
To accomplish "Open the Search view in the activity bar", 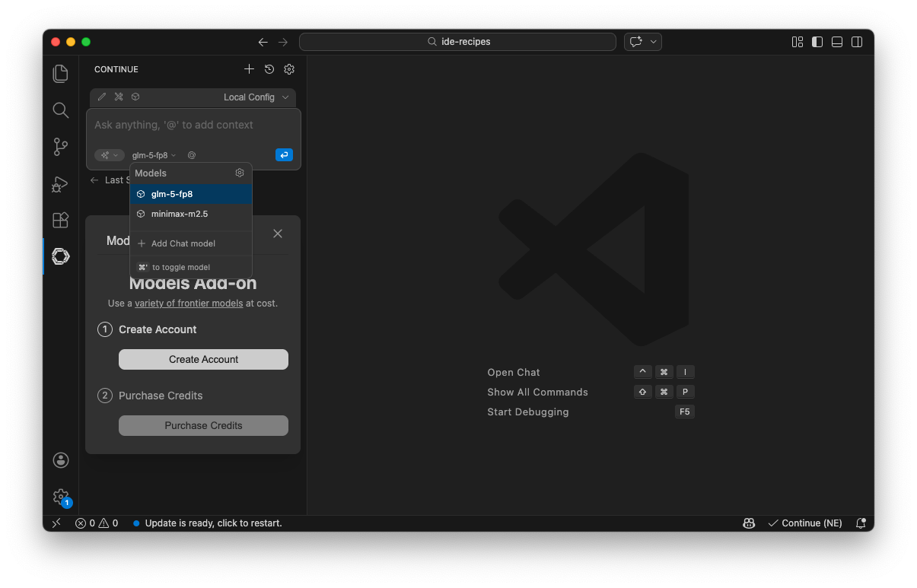I will 60,110.
